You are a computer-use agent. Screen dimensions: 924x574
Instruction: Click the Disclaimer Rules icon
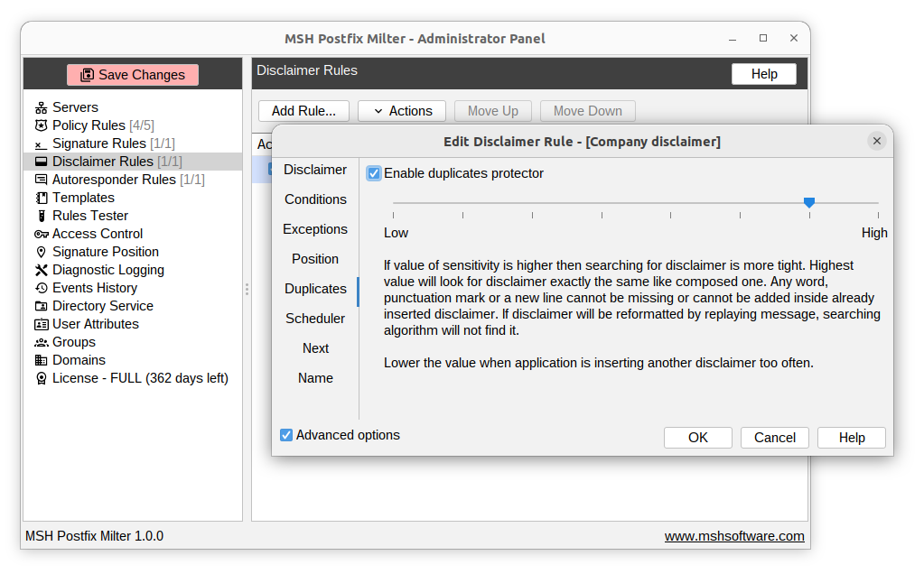pyautogui.click(x=41, y=162)
